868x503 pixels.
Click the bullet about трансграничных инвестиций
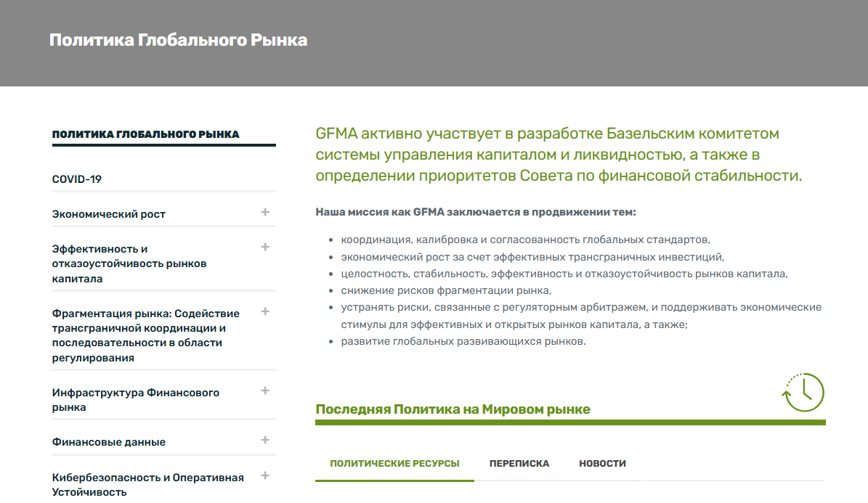click(x=532, y=257)
